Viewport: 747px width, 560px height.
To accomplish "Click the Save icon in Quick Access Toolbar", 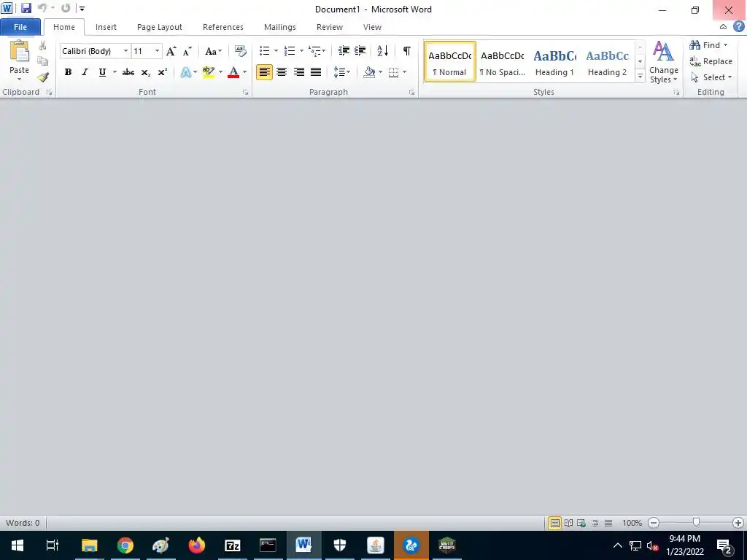I will pos(26,8).
